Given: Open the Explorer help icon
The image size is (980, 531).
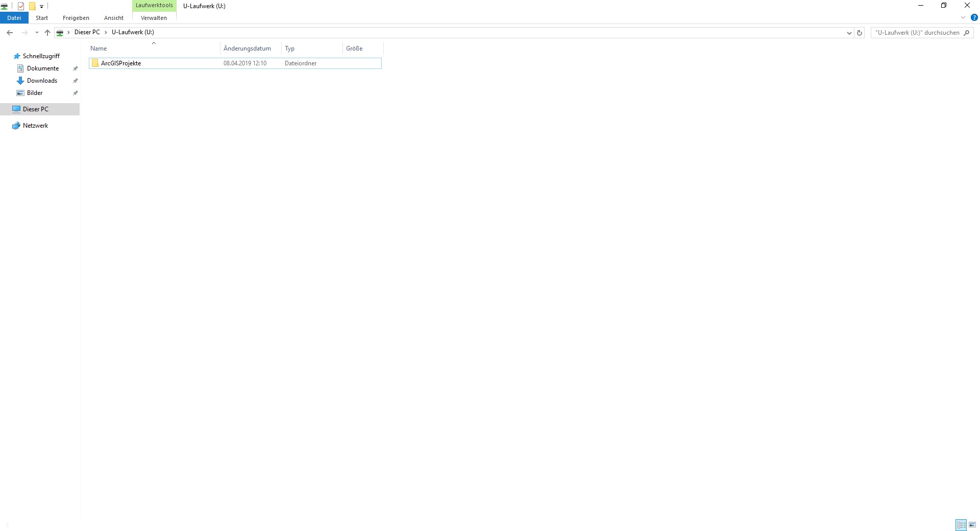Looking at the screenshot, I should coord(974,17).
